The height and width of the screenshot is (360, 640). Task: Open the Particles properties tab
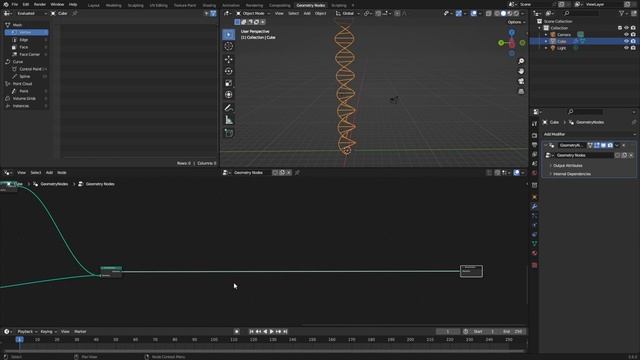point(535,216)
